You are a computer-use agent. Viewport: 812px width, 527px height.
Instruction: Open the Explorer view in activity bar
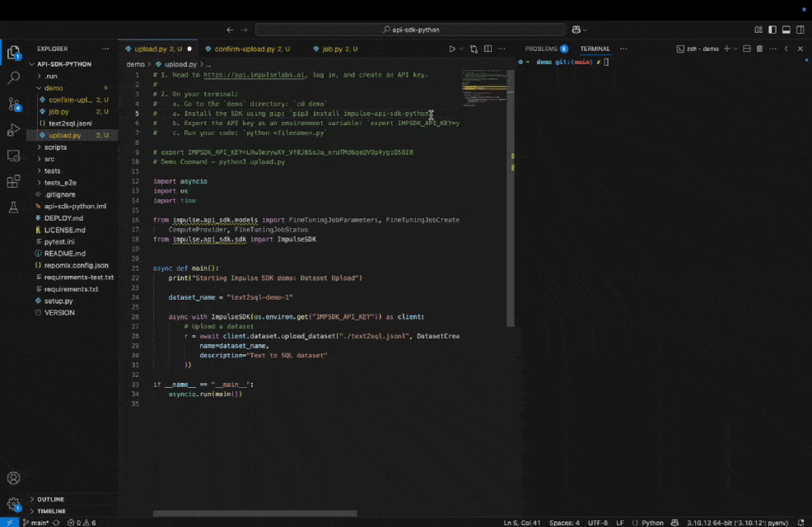(13, 52)
